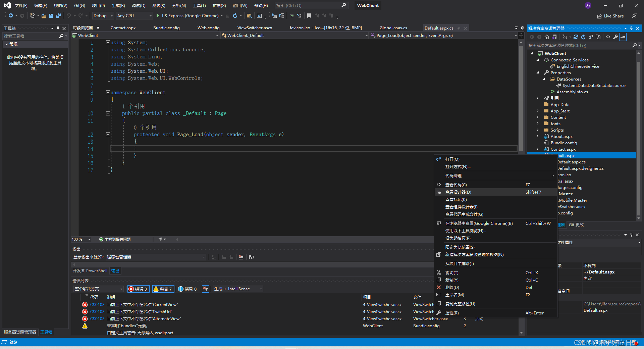Screen dimensions: 644x349
Task: Click the Show All Files icon in Solution Explorer
Action: (598, 37)
